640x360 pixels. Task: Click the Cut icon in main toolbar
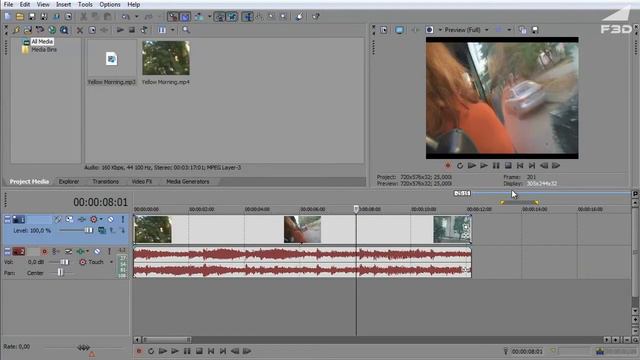point(83,17)
